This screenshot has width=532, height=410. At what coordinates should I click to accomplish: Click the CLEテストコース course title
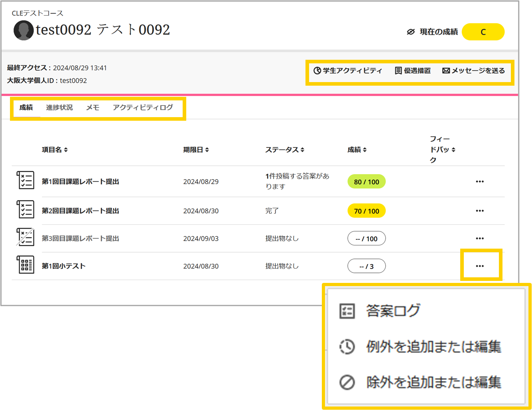point(37,13)
